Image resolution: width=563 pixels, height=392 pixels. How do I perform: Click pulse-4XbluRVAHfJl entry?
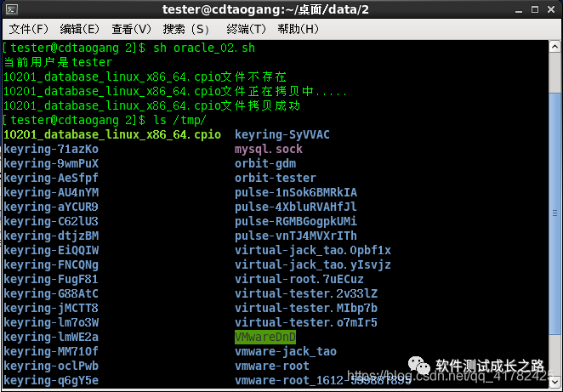[x=296, y=207]
